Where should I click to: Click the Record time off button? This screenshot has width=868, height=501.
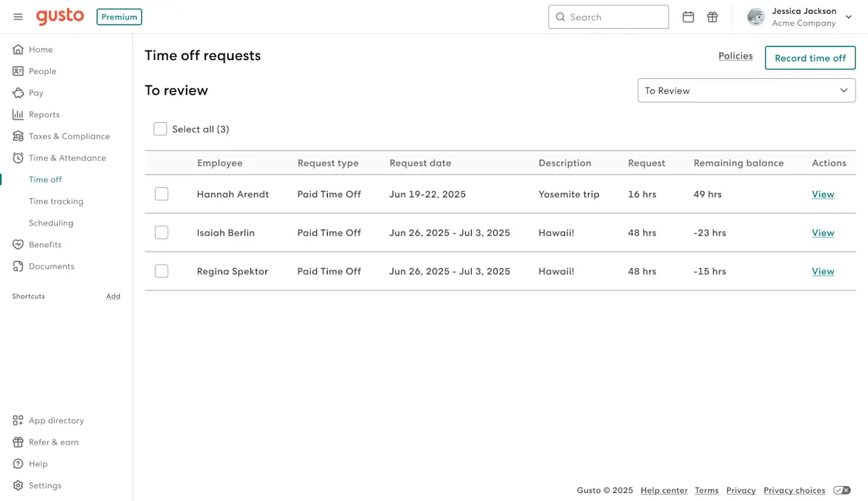pos(810,58)
